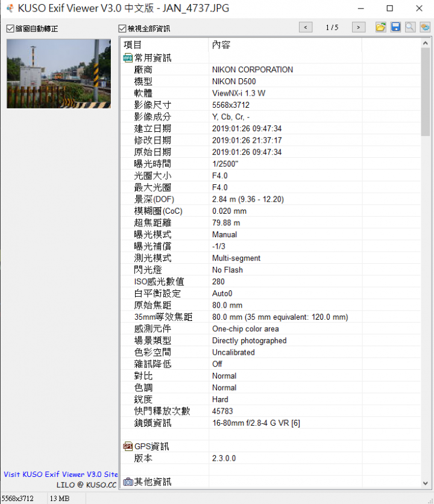The image size is (434, 504).
Task: Select the 建立日期 row label
Action: (153, 129)
